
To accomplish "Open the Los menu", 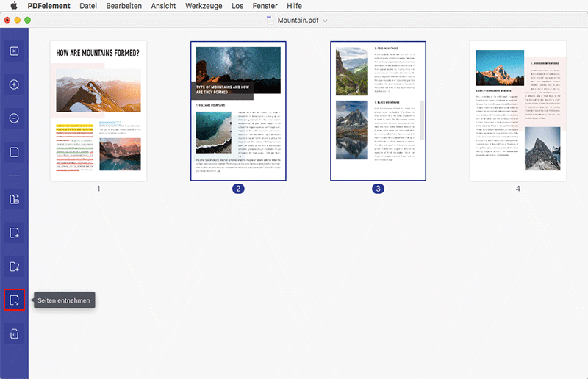I will [237, 6].
